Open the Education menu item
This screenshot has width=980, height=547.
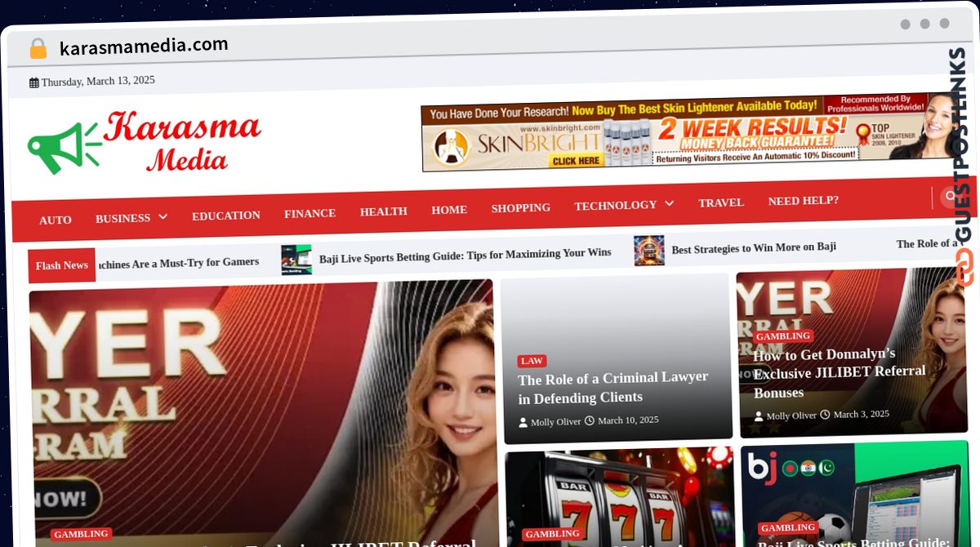coord(226,216)
